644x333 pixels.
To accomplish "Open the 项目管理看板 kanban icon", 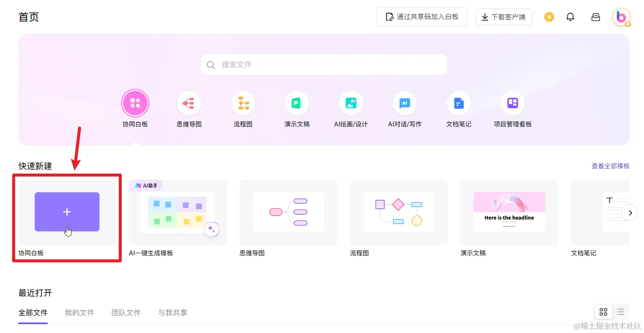I will [x=512, y=103].
